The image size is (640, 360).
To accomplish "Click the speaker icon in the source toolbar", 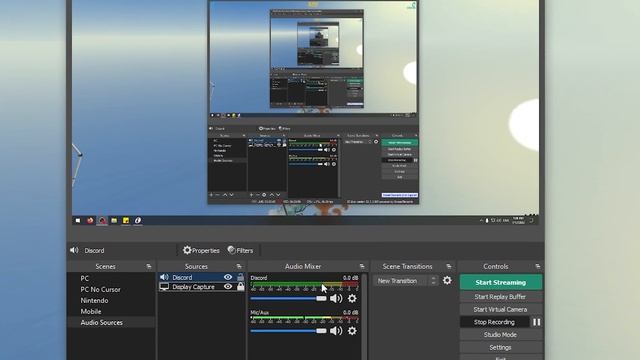I will point(74,250).
